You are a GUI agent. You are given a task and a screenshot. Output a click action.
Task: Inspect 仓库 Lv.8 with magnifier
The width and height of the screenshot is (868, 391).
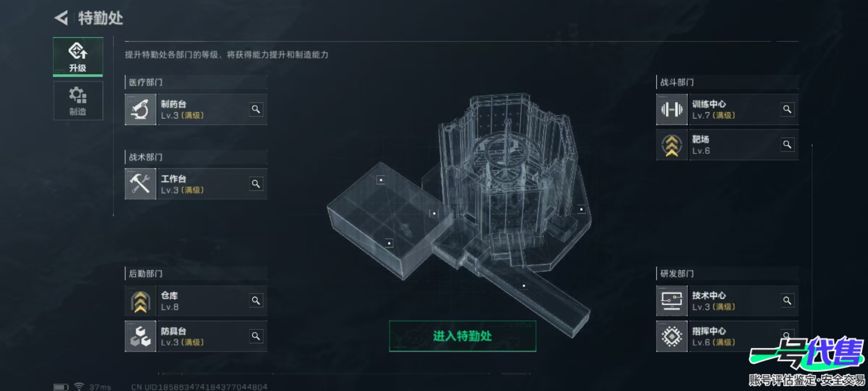point(256,300)
